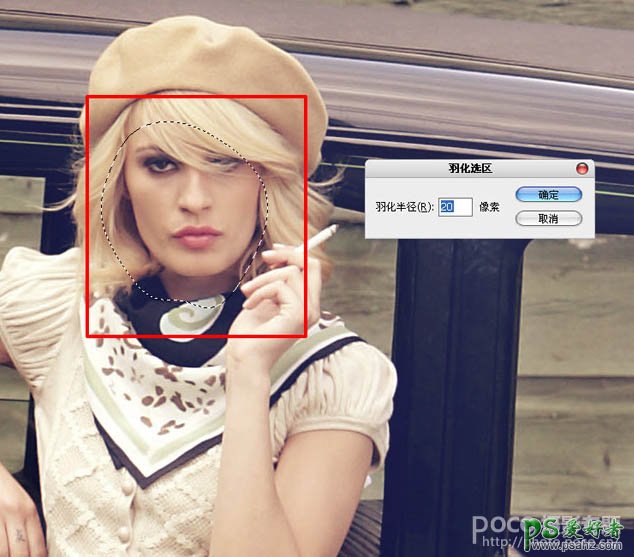Click the green PS爱好者 logo
The width and height of the screenshot is (634, 557).
(x=572, y=529)
